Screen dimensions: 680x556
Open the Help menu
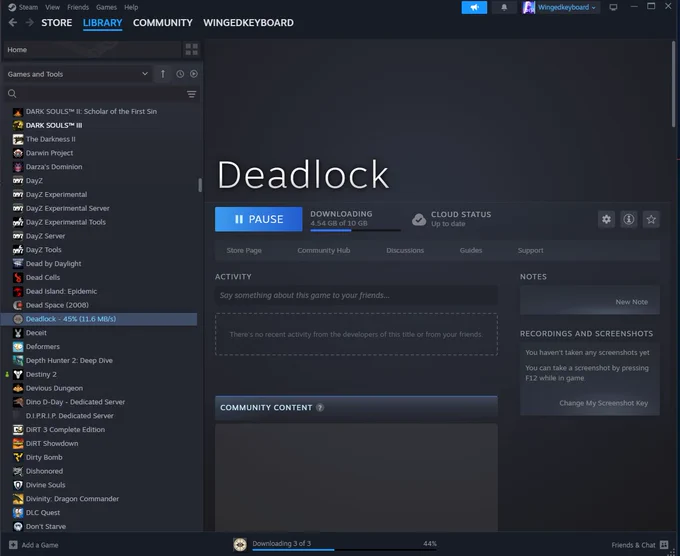(x=131, y=7)
